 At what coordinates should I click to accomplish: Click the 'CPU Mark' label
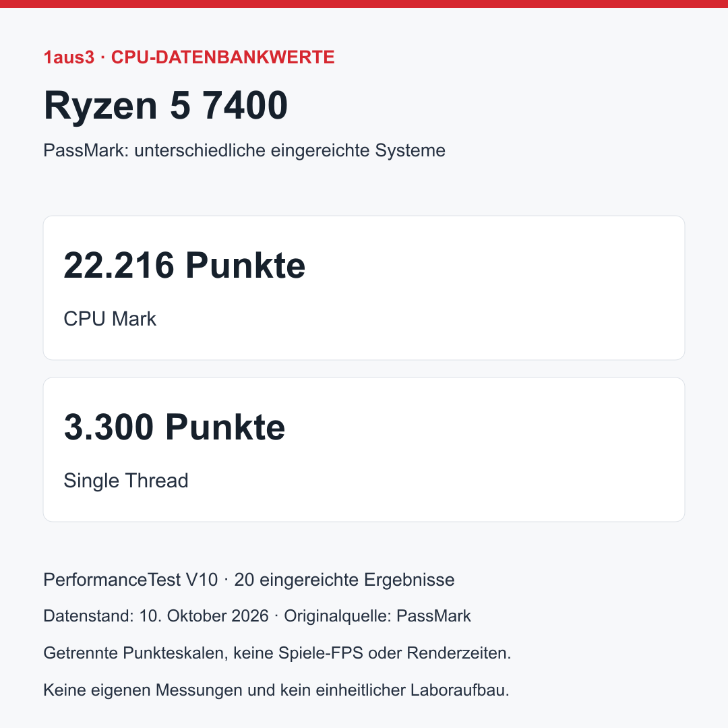[110, 319]
